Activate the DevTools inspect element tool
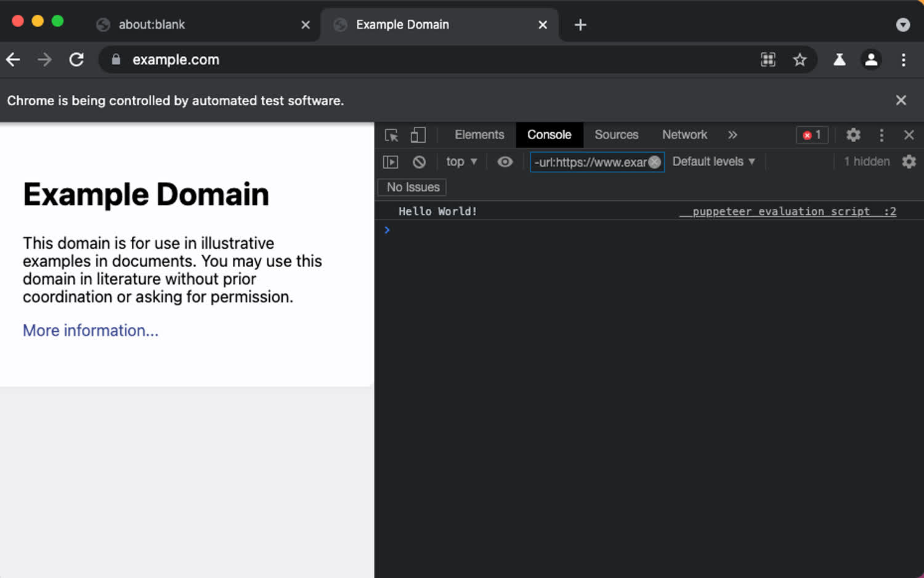The width and height of the screenshot is (924, 578). tap(391, 135)
